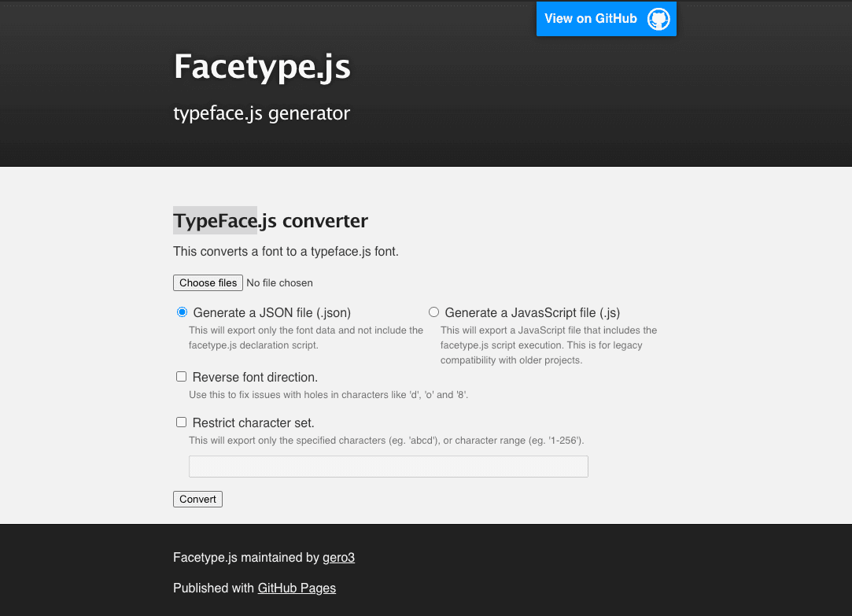Click the Generate a JavaScript file label
The image size is (852, 616).
[530, 312]
